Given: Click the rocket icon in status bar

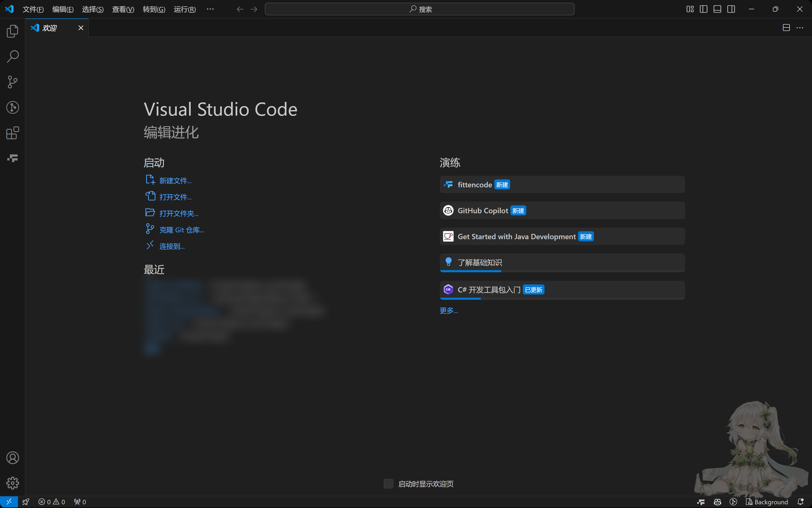Looking at the screenshot, I should coord(26,502).
